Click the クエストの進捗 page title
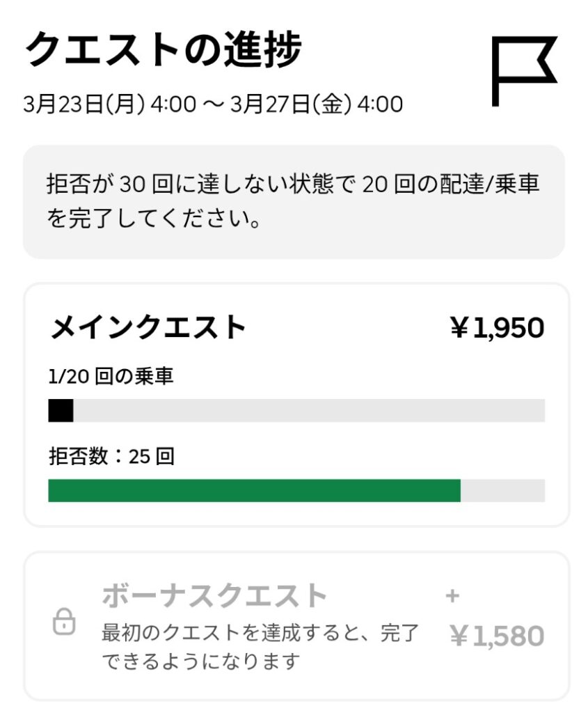Image resolution: width=588 pixels, height=713 pixels. click(x=164, y=51)
